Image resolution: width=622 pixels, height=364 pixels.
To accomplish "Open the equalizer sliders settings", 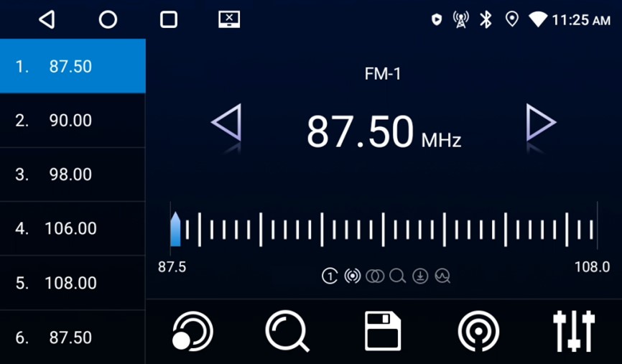I will click(573, 332).
